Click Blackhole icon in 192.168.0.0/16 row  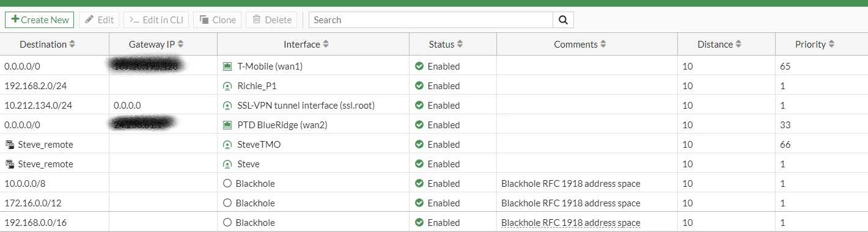(x=227, y=222)
